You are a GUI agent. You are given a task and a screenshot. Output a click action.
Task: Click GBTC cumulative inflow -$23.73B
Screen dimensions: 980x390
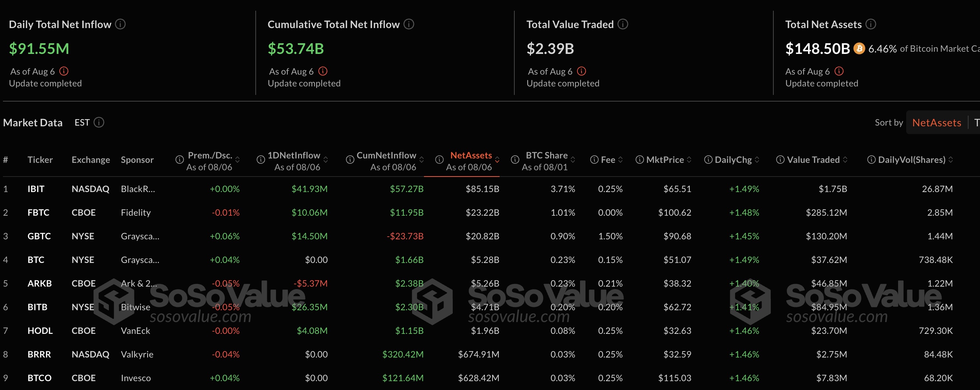click(x=405, y=236)
